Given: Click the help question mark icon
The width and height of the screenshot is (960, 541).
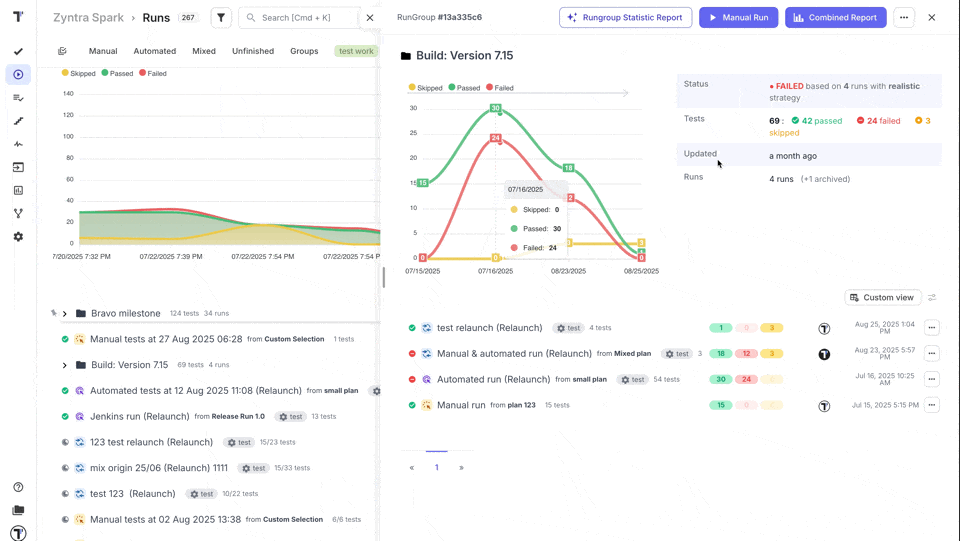Looking at the screenshot, I should point(18,487).
